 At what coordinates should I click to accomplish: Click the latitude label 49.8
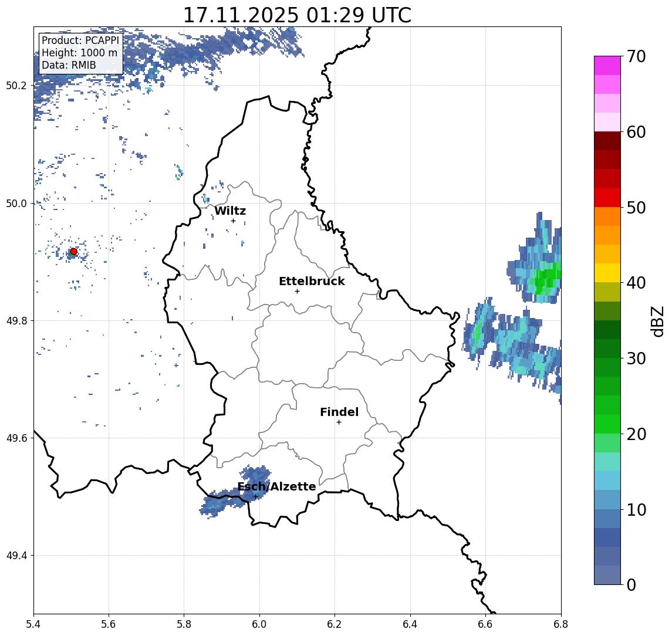(x=16, y=320)
